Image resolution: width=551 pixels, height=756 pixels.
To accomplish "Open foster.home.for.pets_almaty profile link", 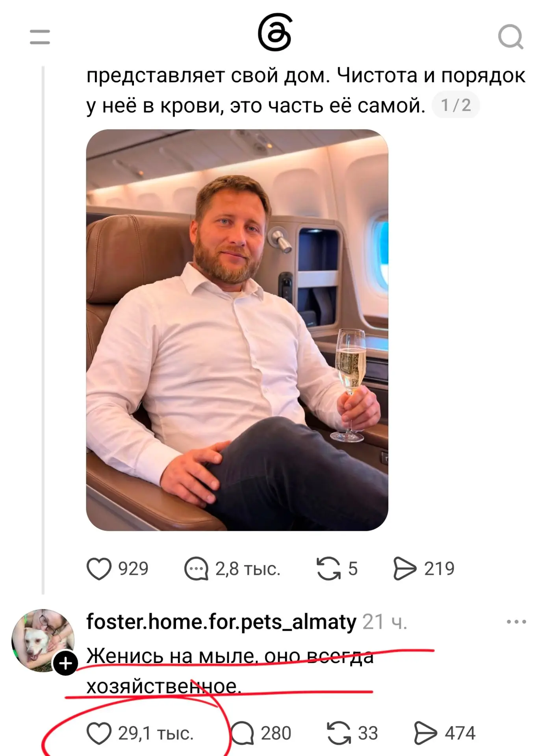I will [x=221, y=622].
